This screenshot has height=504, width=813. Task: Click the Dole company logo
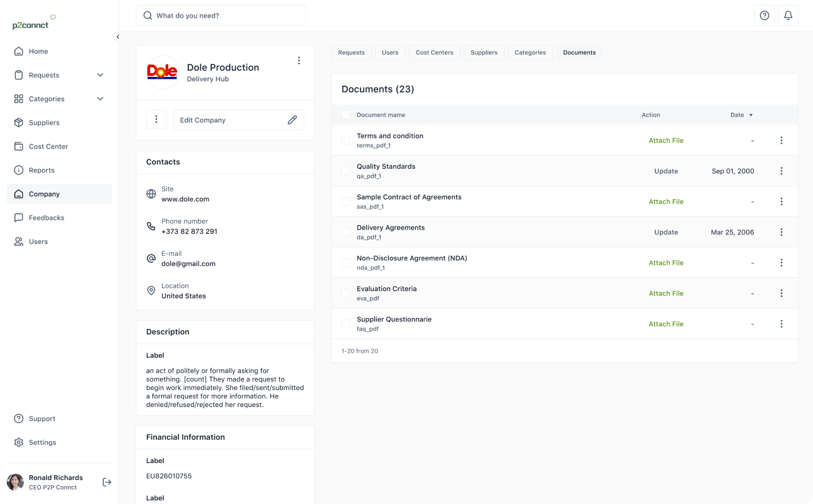(x=162, y=72)
